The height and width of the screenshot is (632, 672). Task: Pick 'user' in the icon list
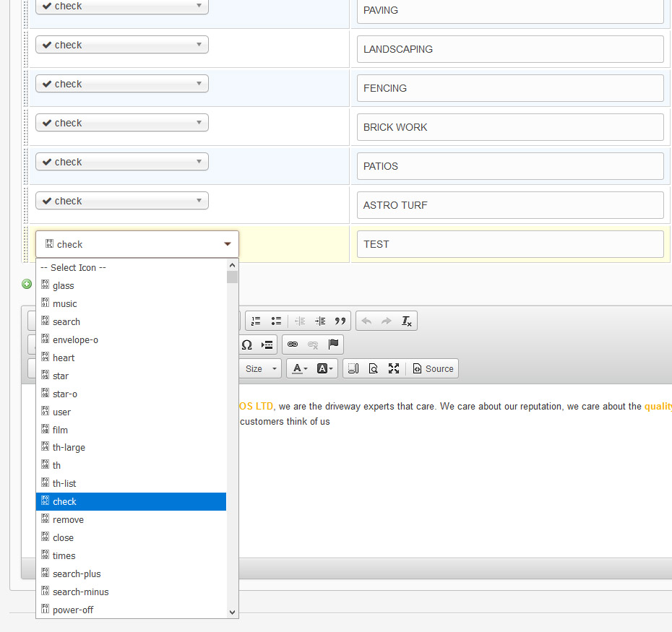(x=131, y=412)
